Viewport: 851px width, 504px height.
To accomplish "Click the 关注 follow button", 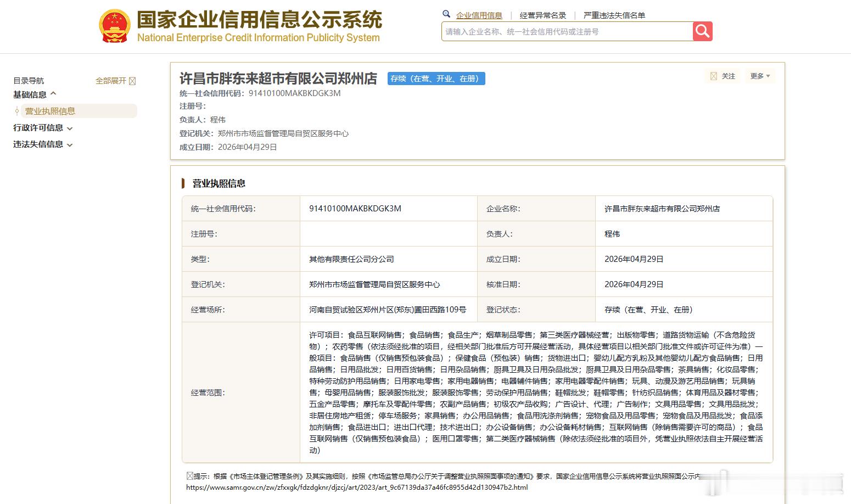I will pyautogui.click(x=723, y=76).
